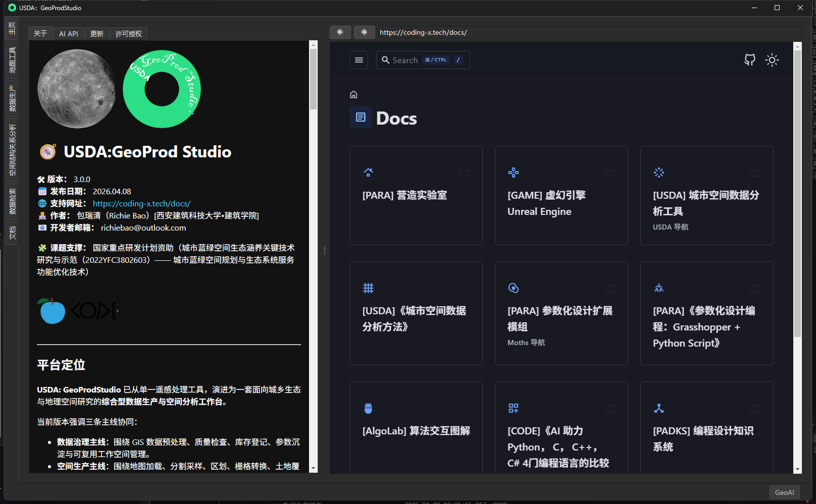This screenshot has width=816, height=504.
Task: Select the 地图工具 vertical side tab
Action: [12, 60]
